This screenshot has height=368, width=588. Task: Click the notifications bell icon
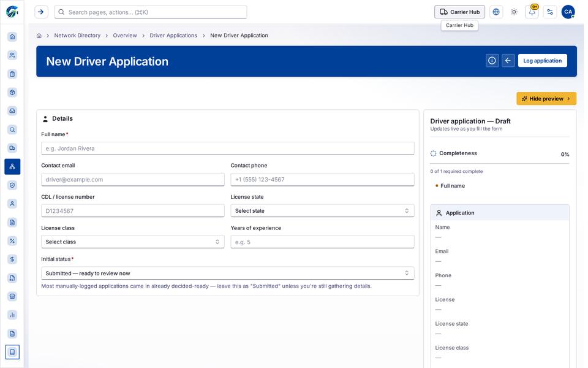(x=532, y=12)
